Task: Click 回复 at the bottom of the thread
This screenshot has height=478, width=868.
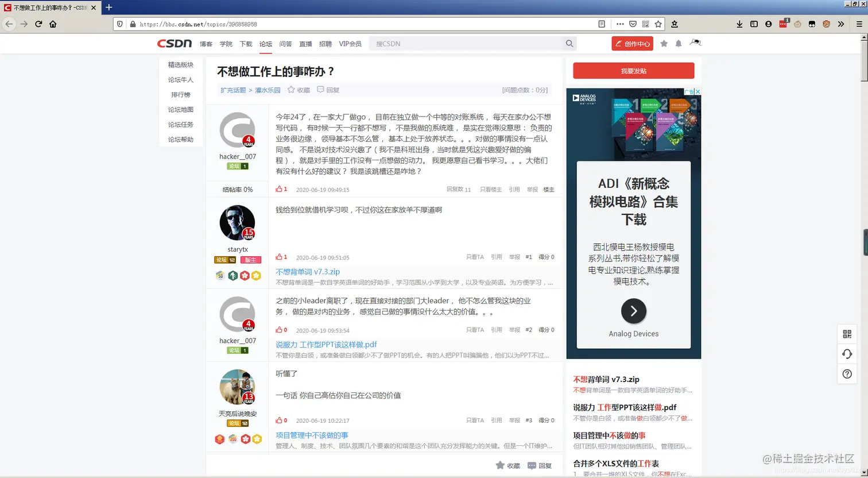Action: tap(540, 466)
